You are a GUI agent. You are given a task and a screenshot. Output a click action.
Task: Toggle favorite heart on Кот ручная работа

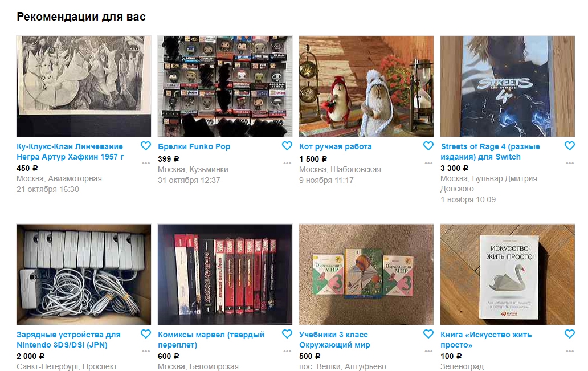pyautogui.click(x=428, y=146)
